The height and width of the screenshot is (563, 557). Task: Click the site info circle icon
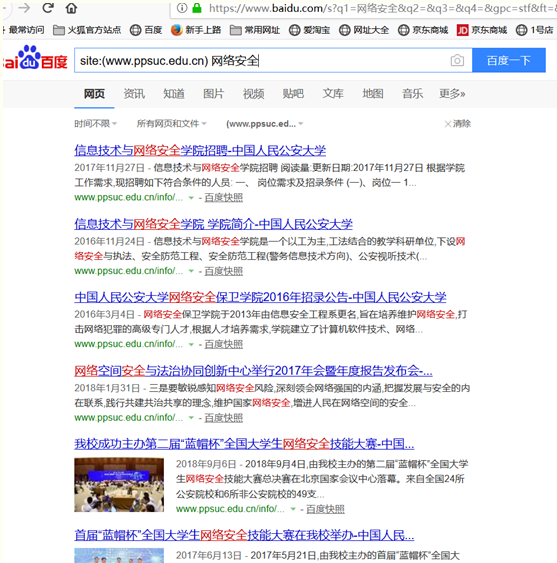[x=182, y=8]
